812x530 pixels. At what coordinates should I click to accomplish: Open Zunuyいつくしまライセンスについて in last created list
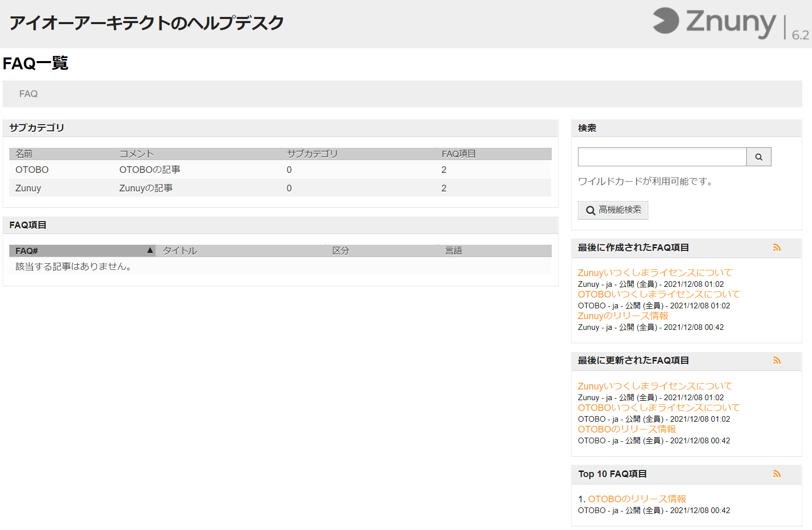point(655,273)
